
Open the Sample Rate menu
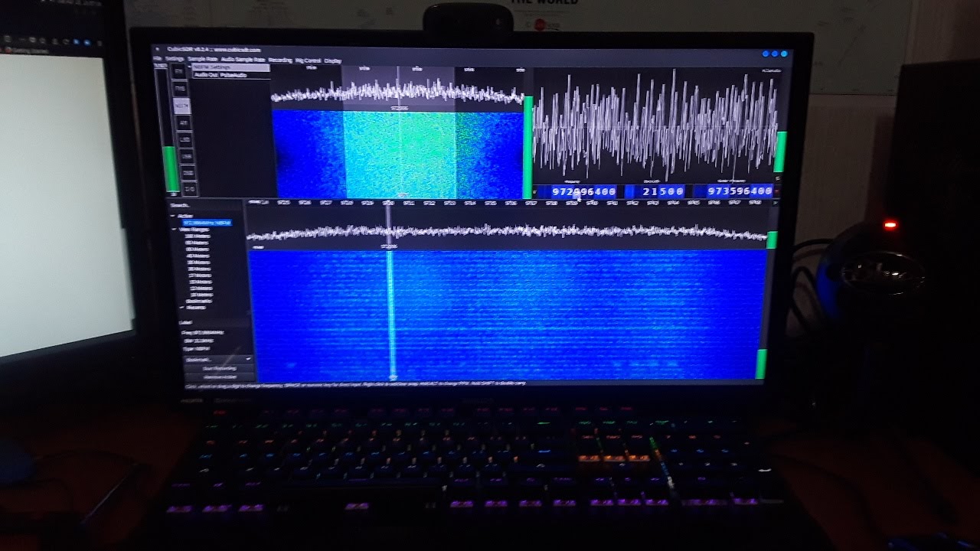pyautogui.click(x=203, y=59)
